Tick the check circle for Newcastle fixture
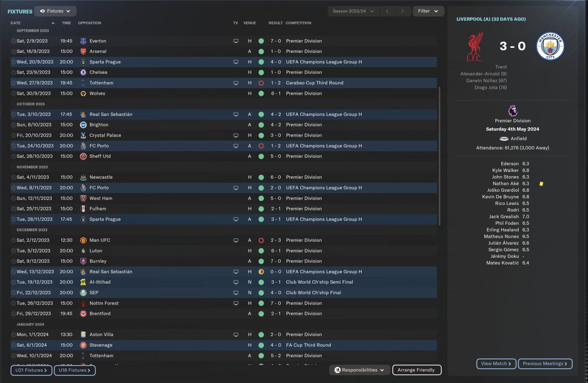The width and height of the screenshot is (588, 383). pyautogui.click(x=14, y=177)
